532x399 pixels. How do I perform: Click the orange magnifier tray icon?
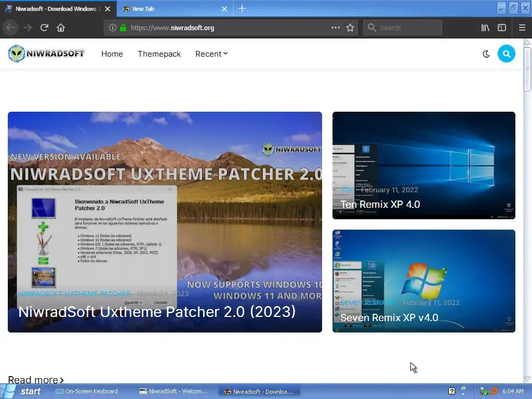pyautogui.click(x=494, y=391)
